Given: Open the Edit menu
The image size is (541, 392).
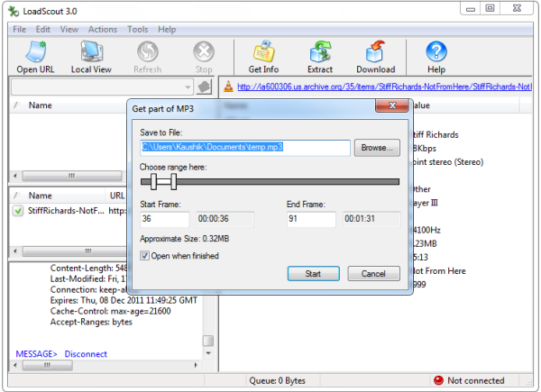Looking at the screenshot, I should (x=42, y=30).
